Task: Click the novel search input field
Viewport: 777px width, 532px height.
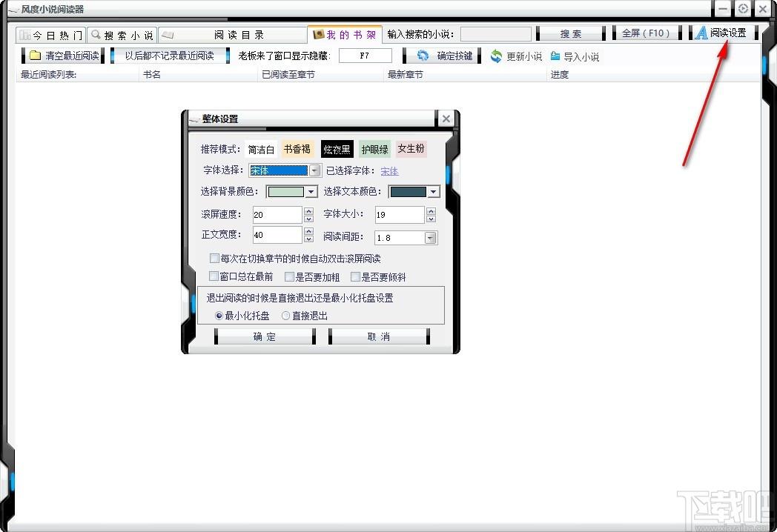Action: click(495, 34)
